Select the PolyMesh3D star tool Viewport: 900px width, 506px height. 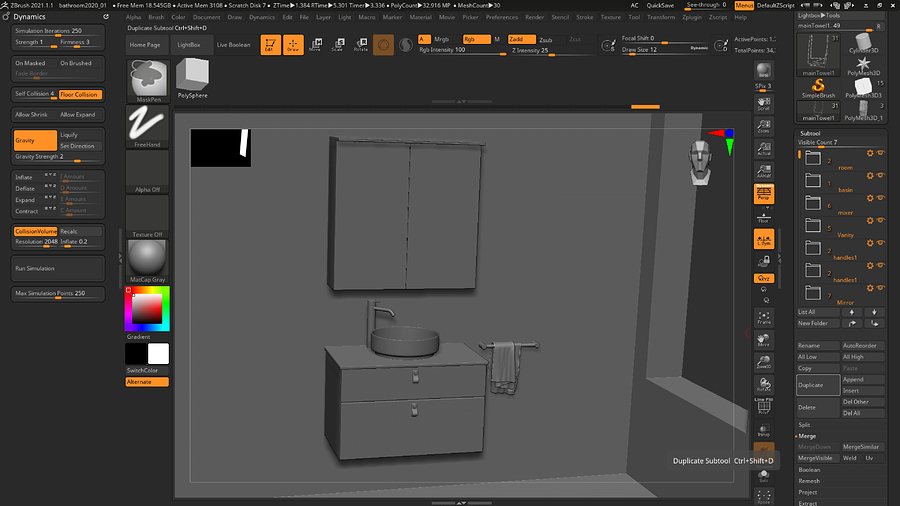click(x=863, y=65)
